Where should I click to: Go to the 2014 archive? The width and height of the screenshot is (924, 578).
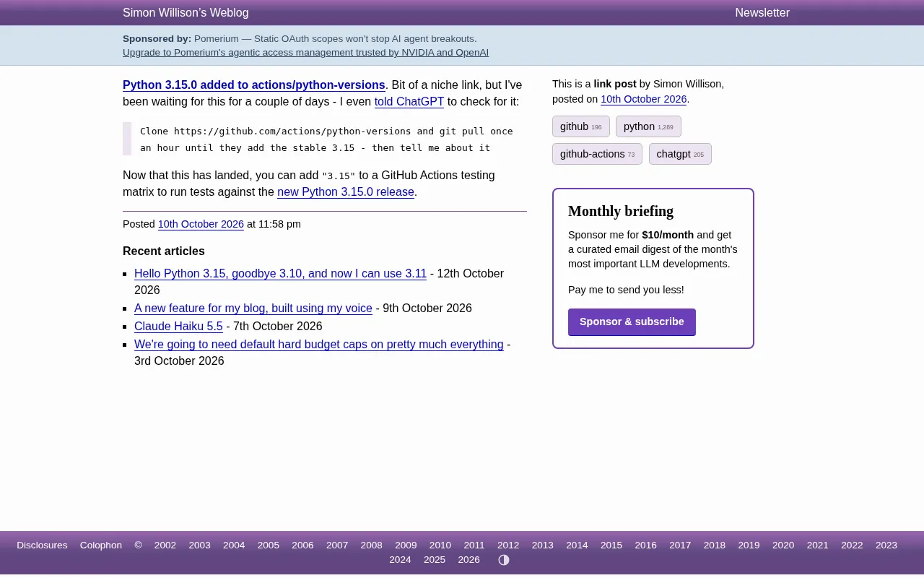[577, 545]
